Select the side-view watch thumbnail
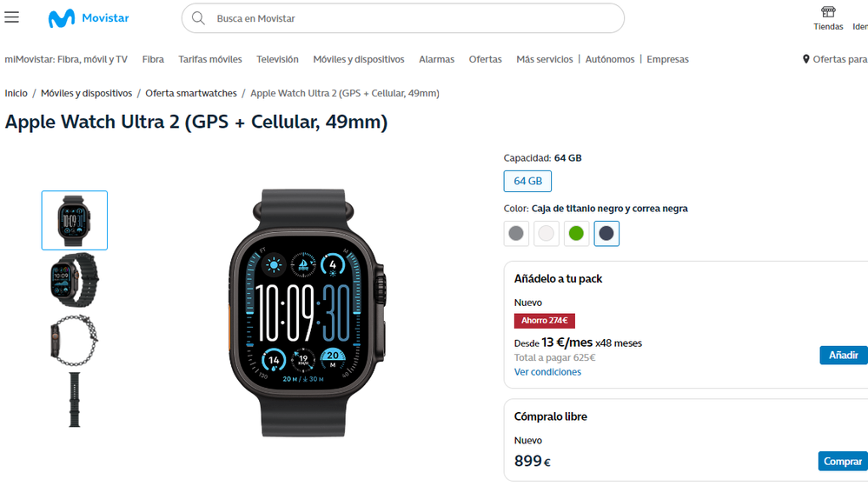 pyautogui.click(x=74, y=340)
